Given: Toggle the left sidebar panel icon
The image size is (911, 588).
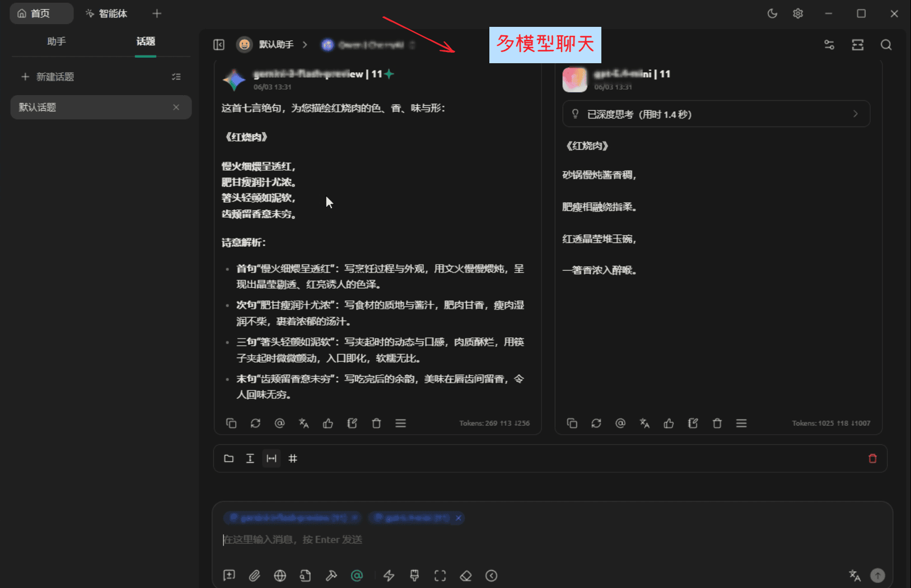Looking at the screenshot, I should (x=219, y=45).
